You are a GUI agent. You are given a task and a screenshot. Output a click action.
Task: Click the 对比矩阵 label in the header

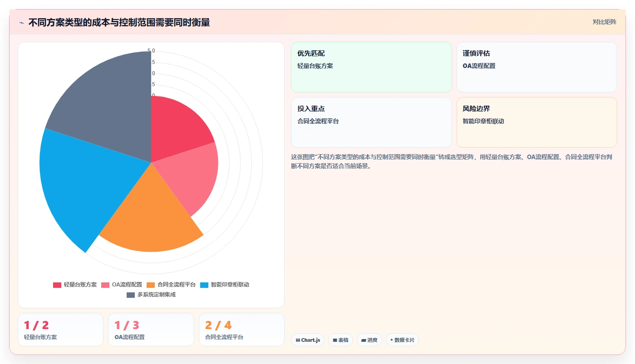click(604, 22)
